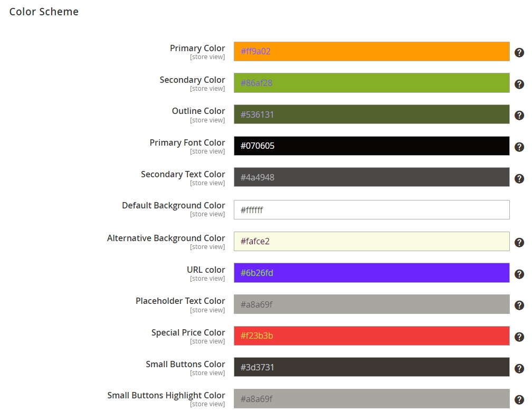Select Small Buttons Highlight Color field
This screenshot has height=411, width=532.
pos(372,398)
